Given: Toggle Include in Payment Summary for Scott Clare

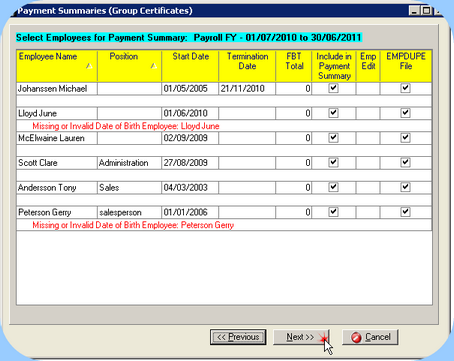Looking at the screenshot, I should tap(333, 162).
